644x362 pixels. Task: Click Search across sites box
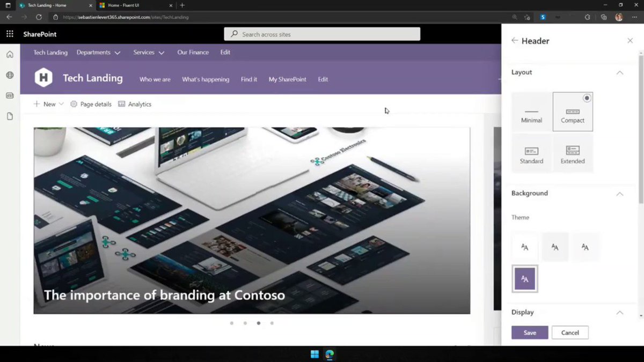pyautogui.click(x=322, y=34)
